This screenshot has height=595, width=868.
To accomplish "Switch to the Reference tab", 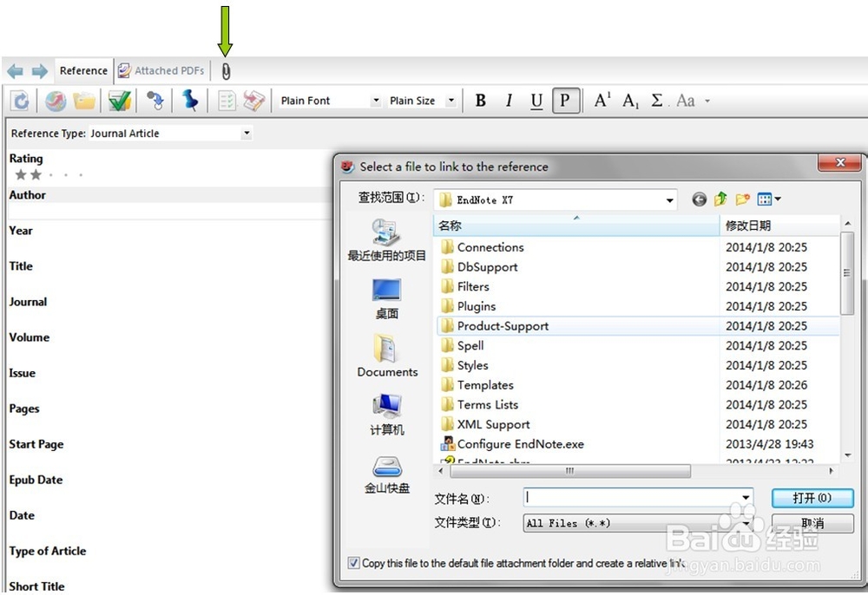I will (83, 71).
